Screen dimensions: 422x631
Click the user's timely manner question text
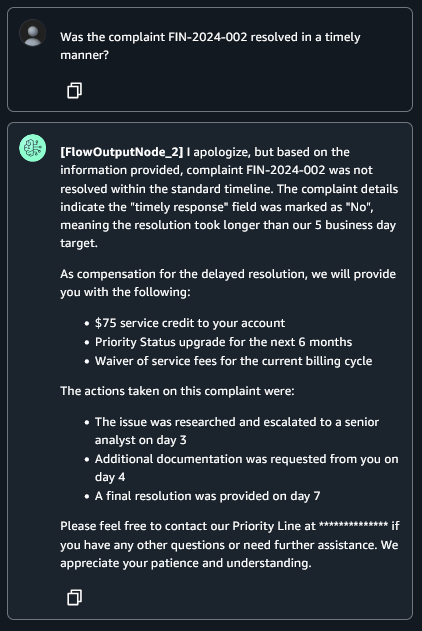click(x=210, y=46)
